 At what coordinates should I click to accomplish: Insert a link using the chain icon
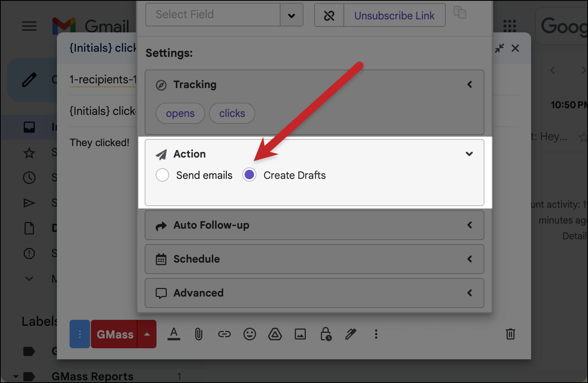(224, 334)
